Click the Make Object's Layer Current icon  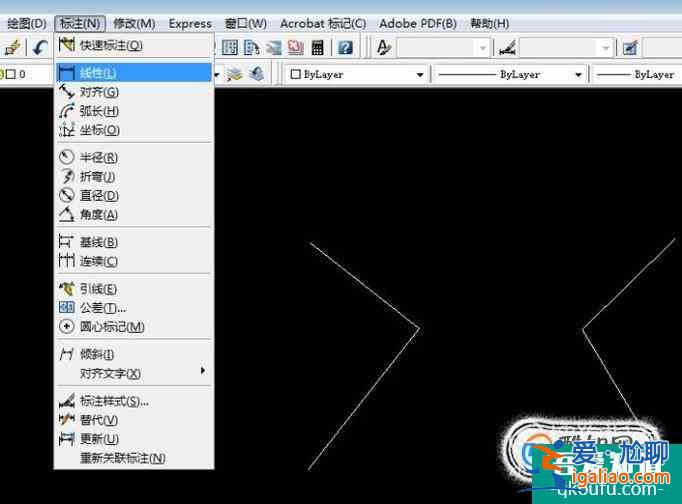[x=235, y=74]
